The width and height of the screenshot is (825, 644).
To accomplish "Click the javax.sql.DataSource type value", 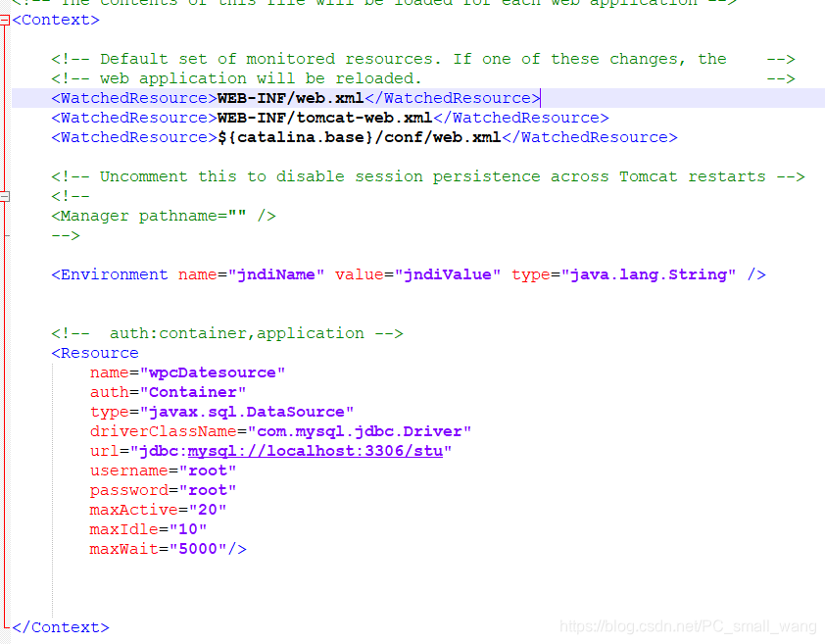I will pos(246,412).
